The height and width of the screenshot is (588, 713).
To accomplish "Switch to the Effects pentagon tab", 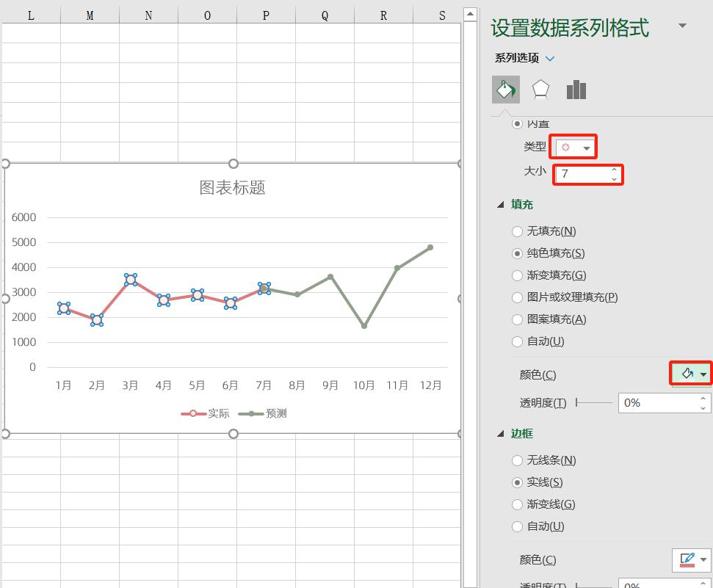I will pyautogui.click(x=540, y=90).
